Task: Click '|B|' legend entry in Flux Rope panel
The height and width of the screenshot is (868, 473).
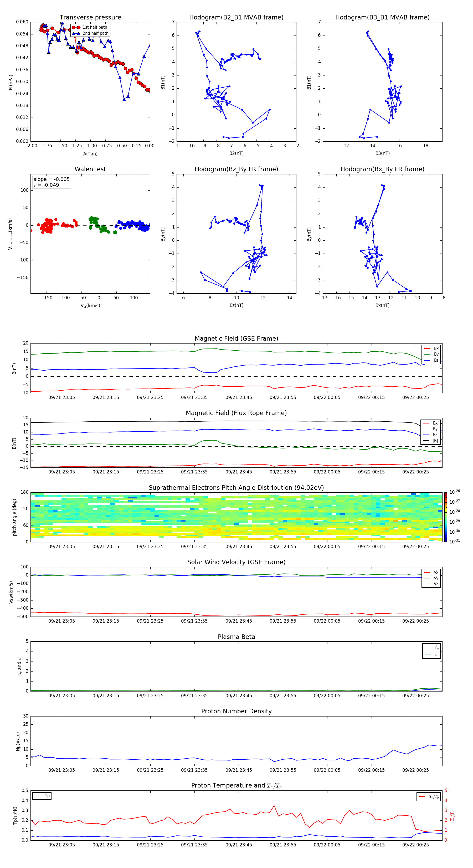Action: [431, 441]
